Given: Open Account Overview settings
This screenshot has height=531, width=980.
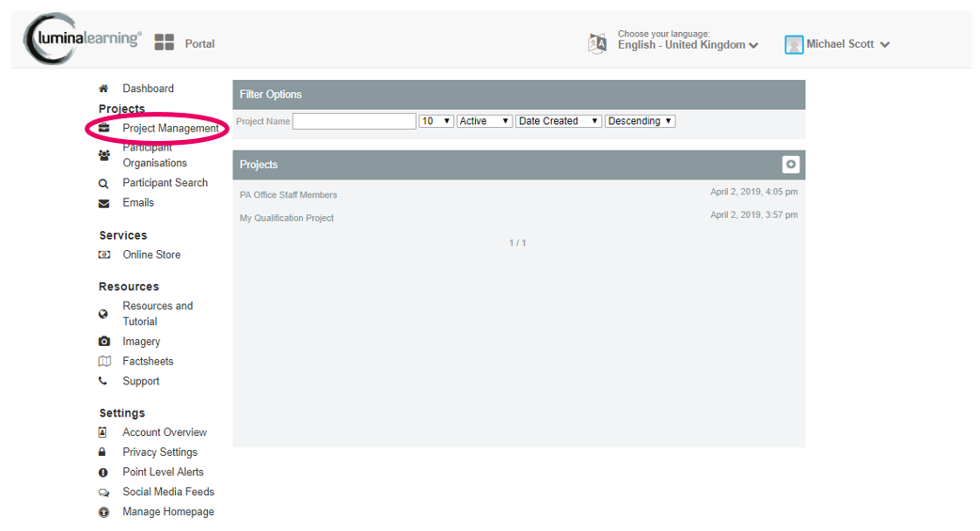Looking at the screenshot, I should pos(165,432).
